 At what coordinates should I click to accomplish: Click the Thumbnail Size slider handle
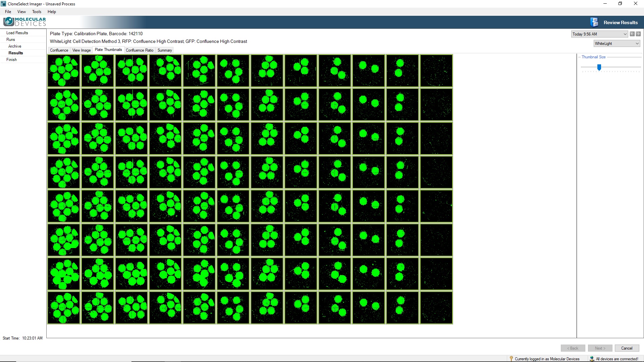[x=599, y=67]
